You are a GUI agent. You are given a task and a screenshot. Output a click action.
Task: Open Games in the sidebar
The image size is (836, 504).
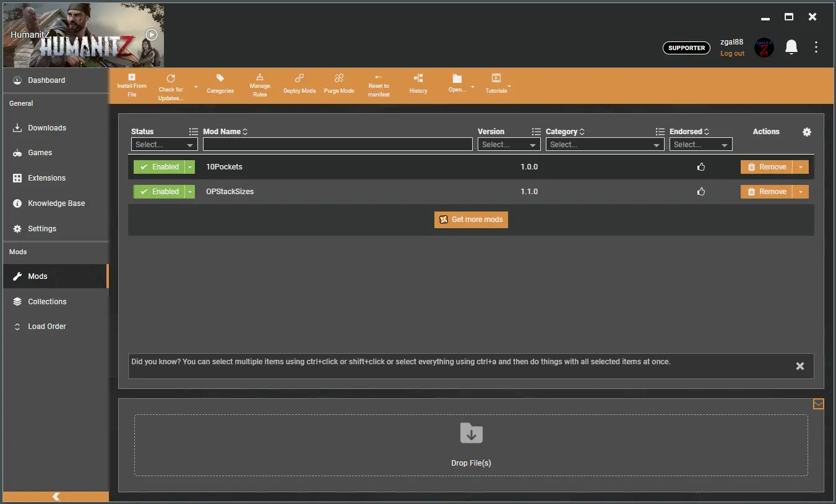point(56,153)
